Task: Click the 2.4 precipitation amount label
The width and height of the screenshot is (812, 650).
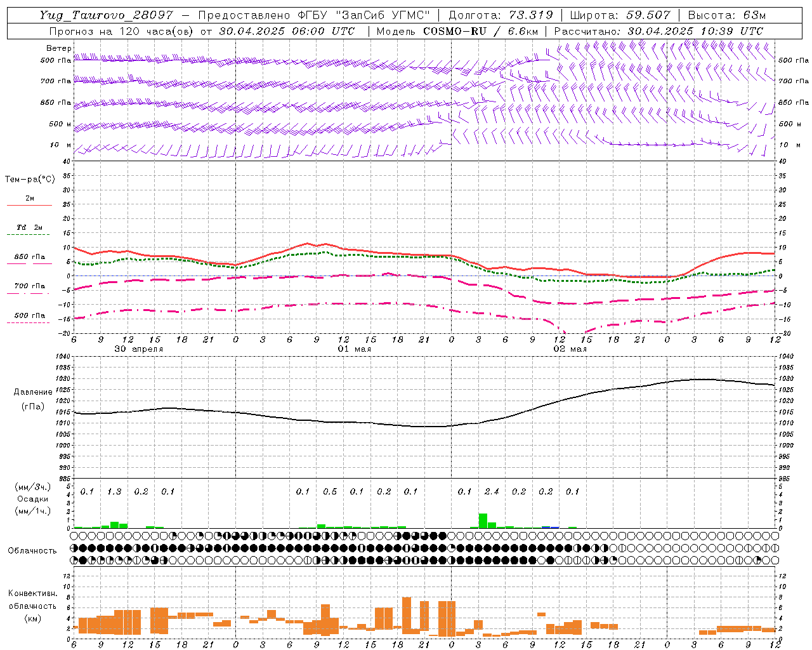Action: (x=492, y=491)
